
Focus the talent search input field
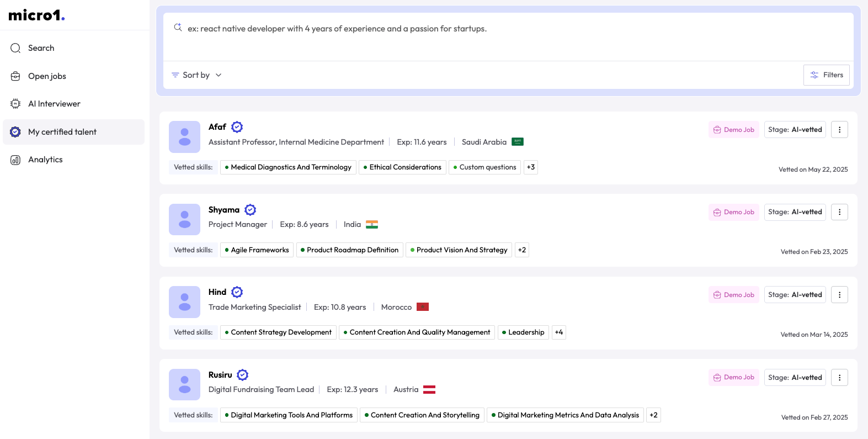pyautogui.click(x=508, y=36)
